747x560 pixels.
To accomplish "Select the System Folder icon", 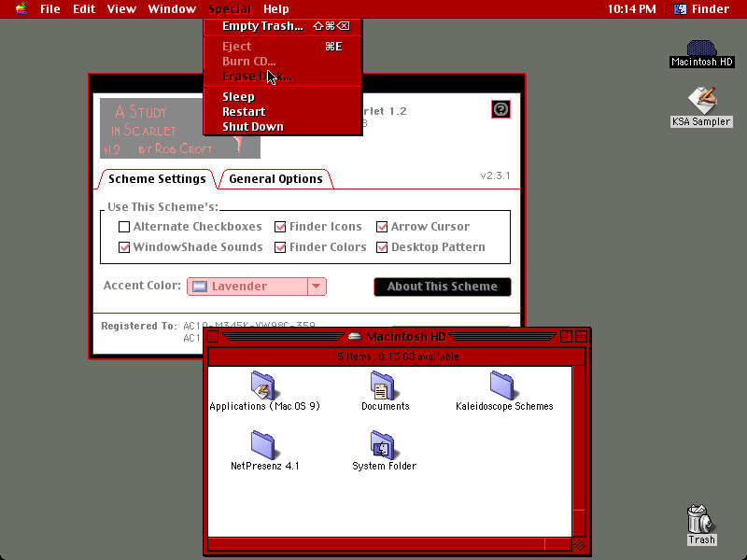I will (x=384, y=451).
